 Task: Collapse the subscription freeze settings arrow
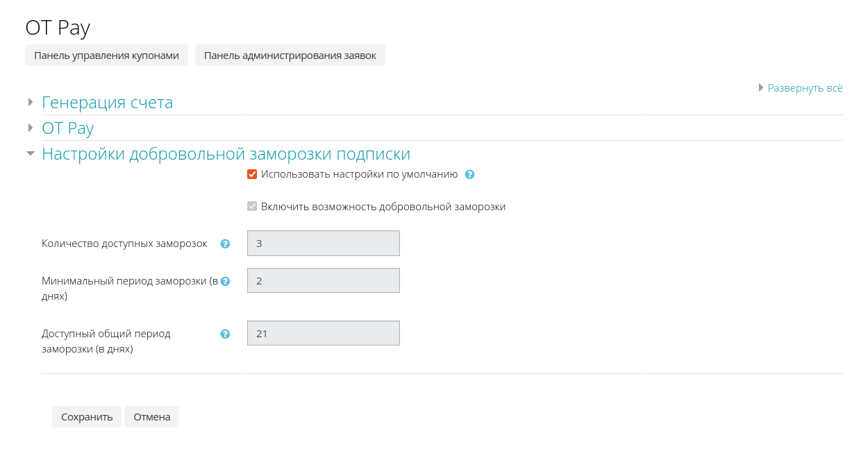[x=31, y=154]
